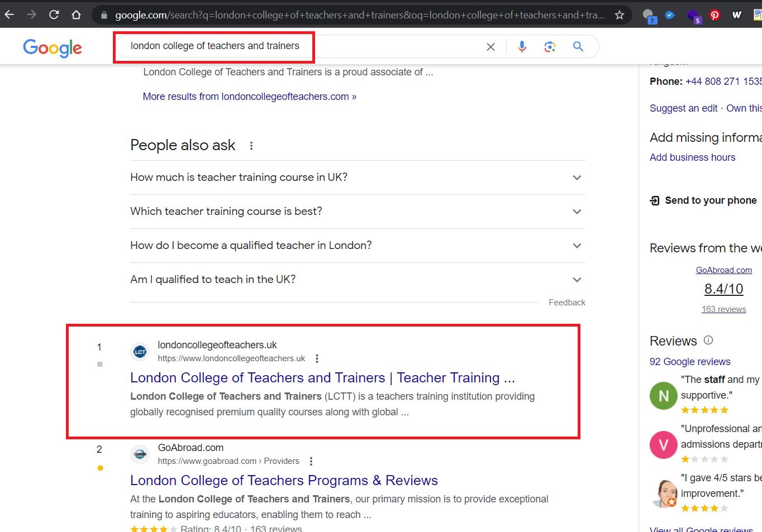Expand "How much is teacher training course in UK?"
The height and width of the screenshot is (532, 762).
pos(577,178)
